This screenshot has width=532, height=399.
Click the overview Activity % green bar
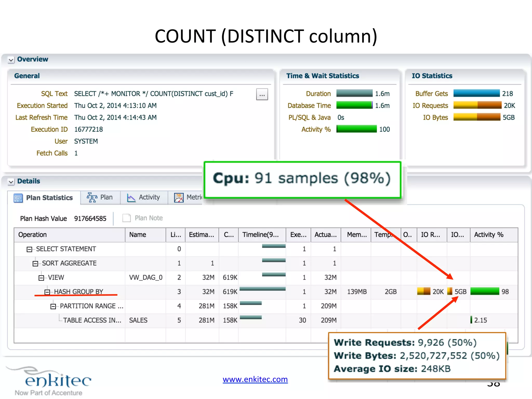pos(356,129)
